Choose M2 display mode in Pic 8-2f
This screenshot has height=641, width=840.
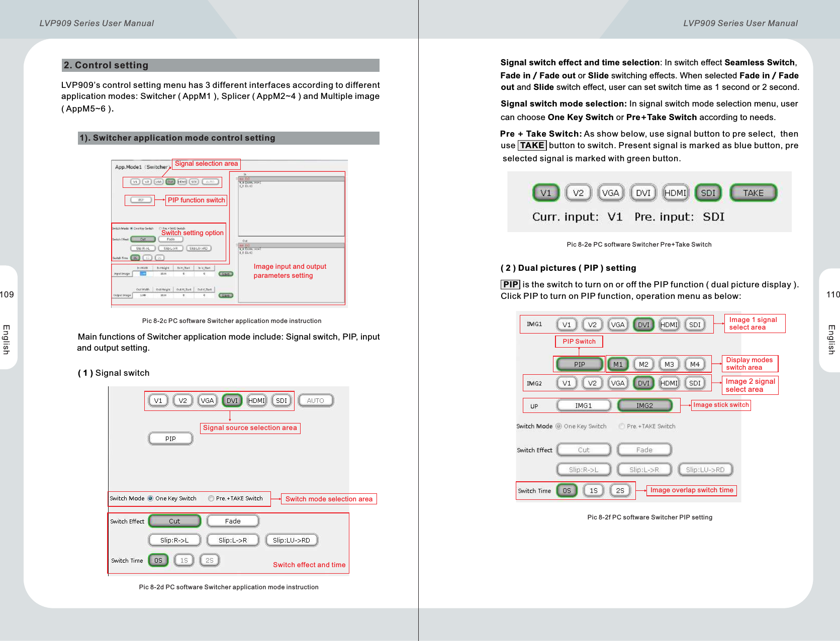643,364
